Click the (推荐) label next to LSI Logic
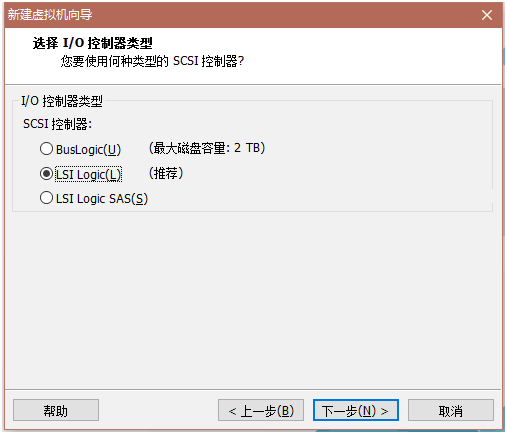This screenshot has width=507, height=434. pos(166,173)
